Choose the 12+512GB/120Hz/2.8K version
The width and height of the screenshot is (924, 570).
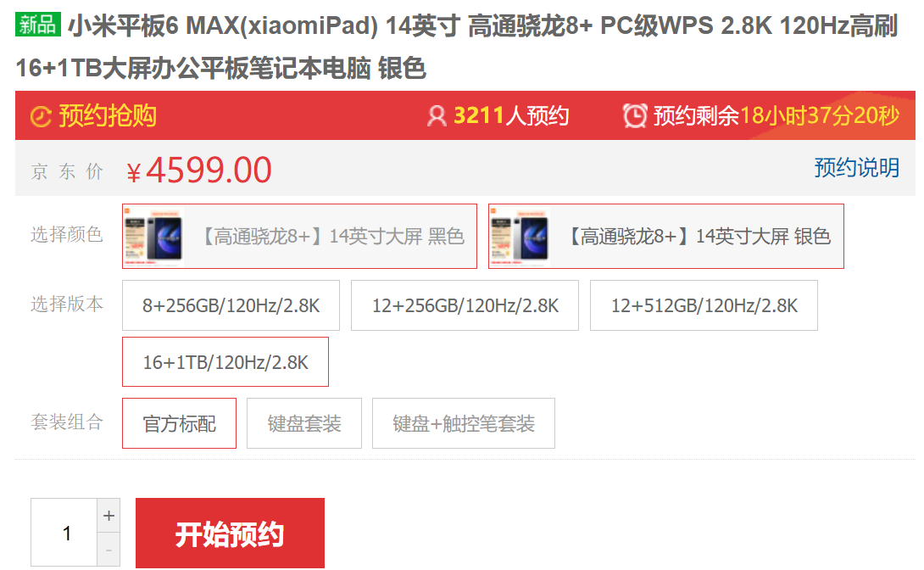pos(704,305)
